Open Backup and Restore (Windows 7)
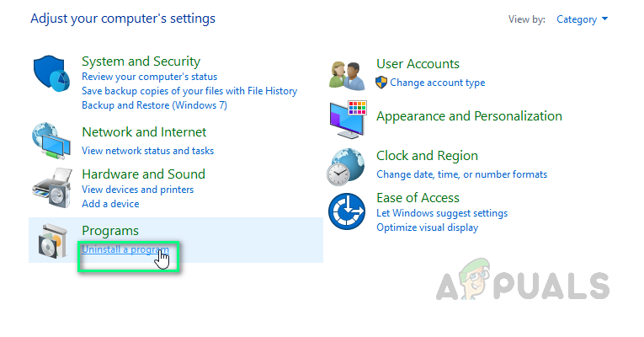The image size is (644, 337). [154, 105]
